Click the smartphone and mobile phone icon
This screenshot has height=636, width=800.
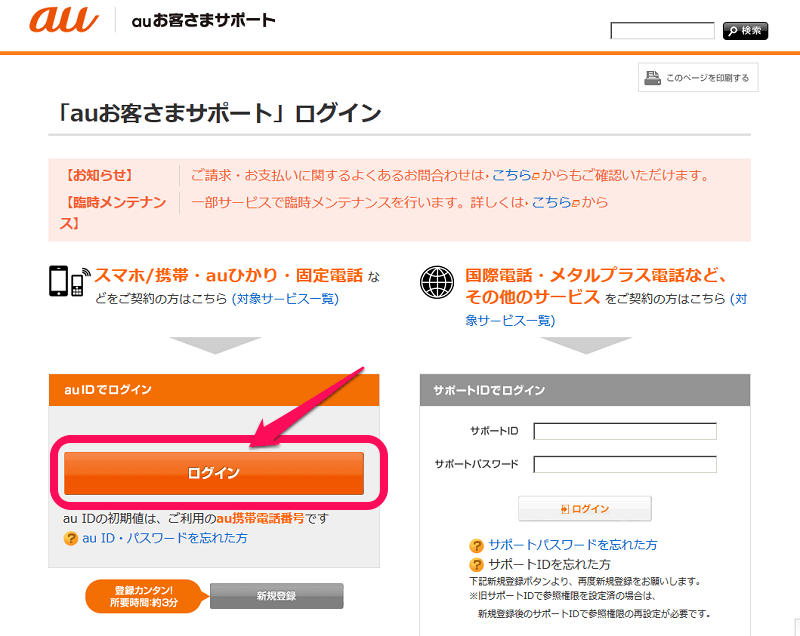(69, 281)
